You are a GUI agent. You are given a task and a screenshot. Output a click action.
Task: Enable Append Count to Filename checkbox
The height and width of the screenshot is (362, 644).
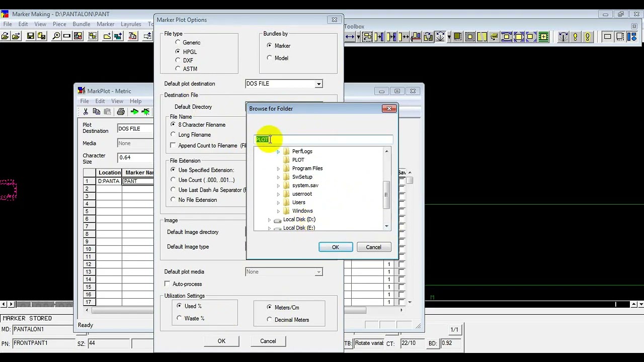[x=173, y=145]
